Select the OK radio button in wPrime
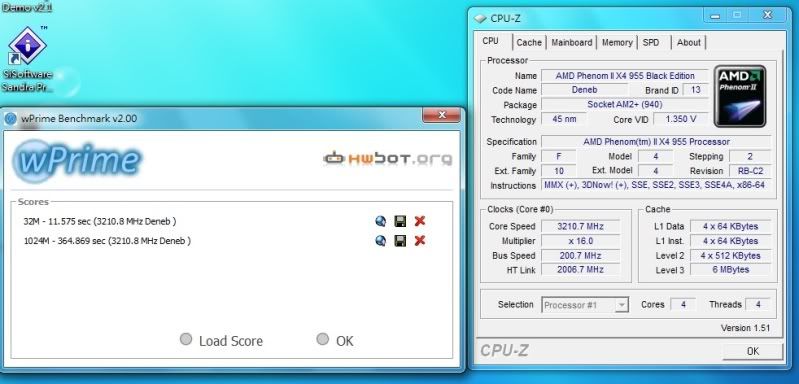This screenshot has height=384, width=799. tap(323, 339)
